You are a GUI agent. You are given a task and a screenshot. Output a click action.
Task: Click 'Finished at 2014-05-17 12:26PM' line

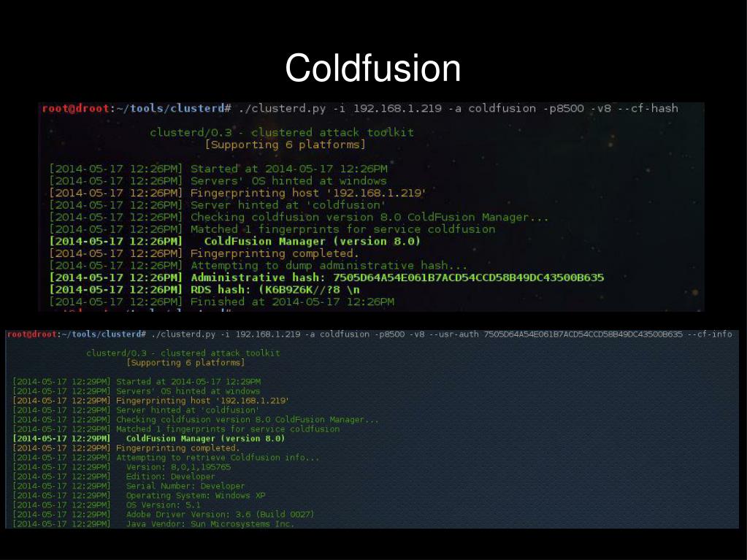tap(292, 302)
